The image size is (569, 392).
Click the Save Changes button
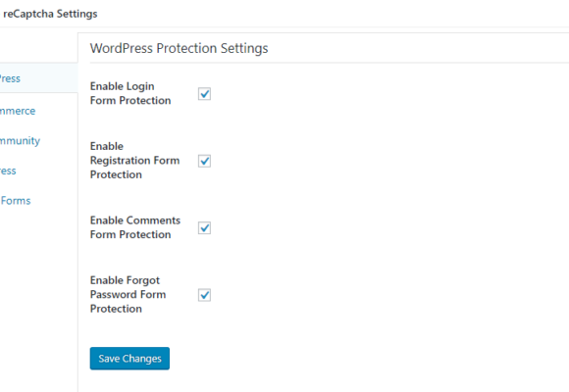coord(129,359)
